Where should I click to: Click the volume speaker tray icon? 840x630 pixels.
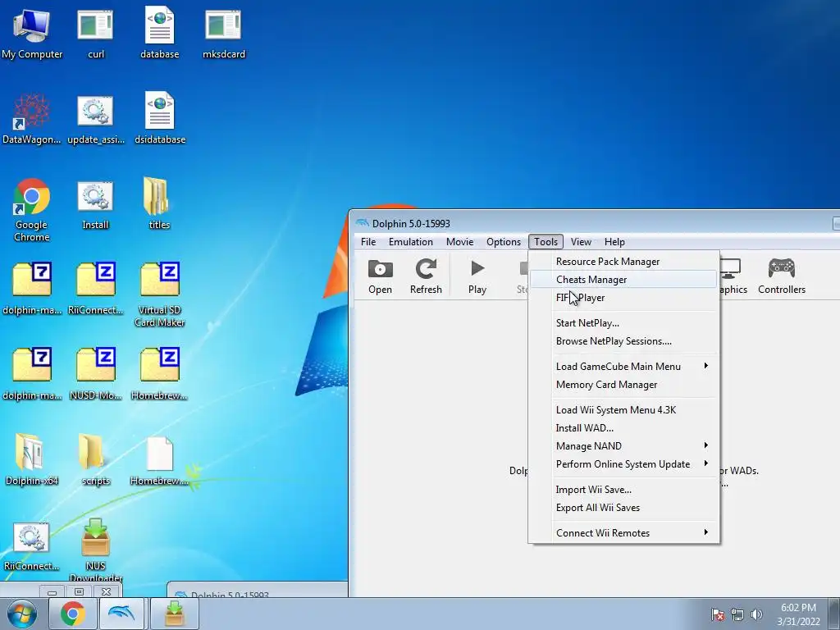click(756, 614)
